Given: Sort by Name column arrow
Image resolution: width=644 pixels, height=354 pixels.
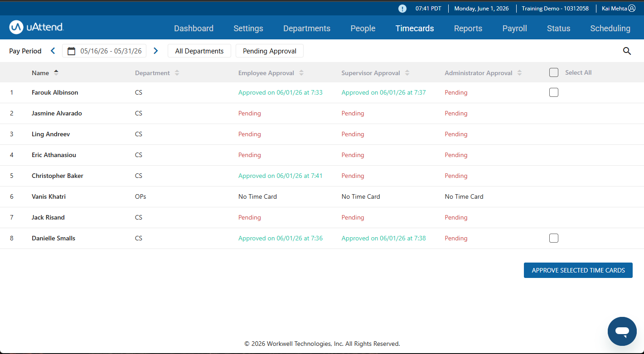Looking at the screenshot, I should click(56, 72).
